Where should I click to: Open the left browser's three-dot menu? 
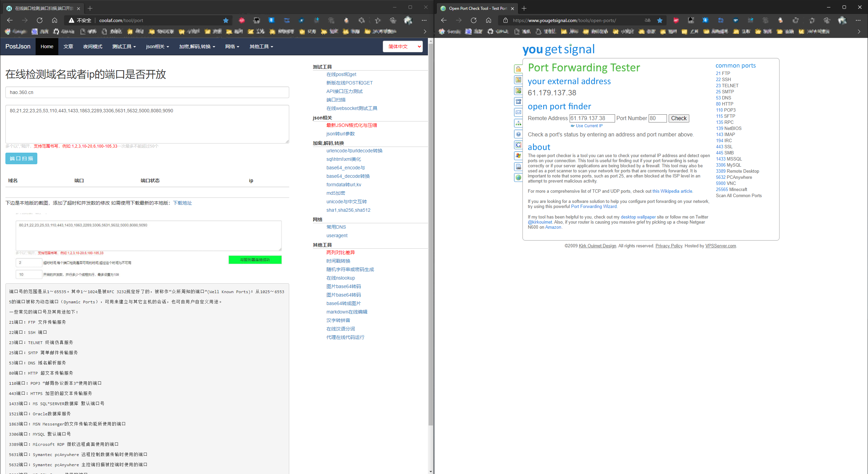pos(424,20)
